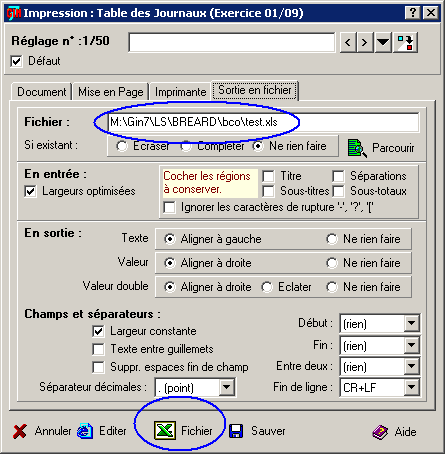
Task: Click the Fichier path input field
Action: click(263, 122)
